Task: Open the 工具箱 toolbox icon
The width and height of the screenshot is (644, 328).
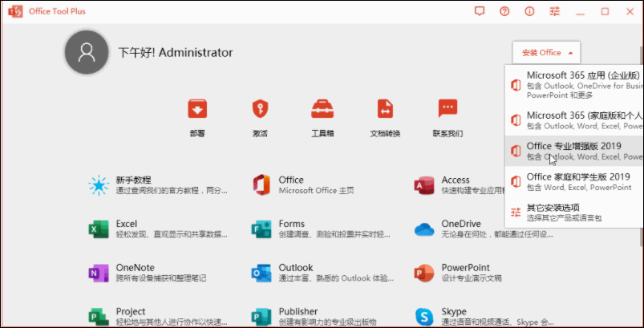Action: point(322,109)
